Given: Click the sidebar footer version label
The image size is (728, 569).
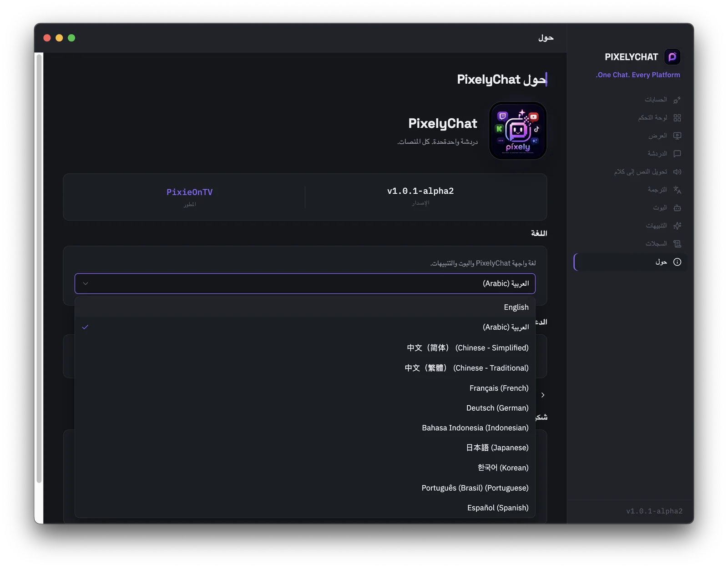Looking at the screenshot, I should pos(654,511).
